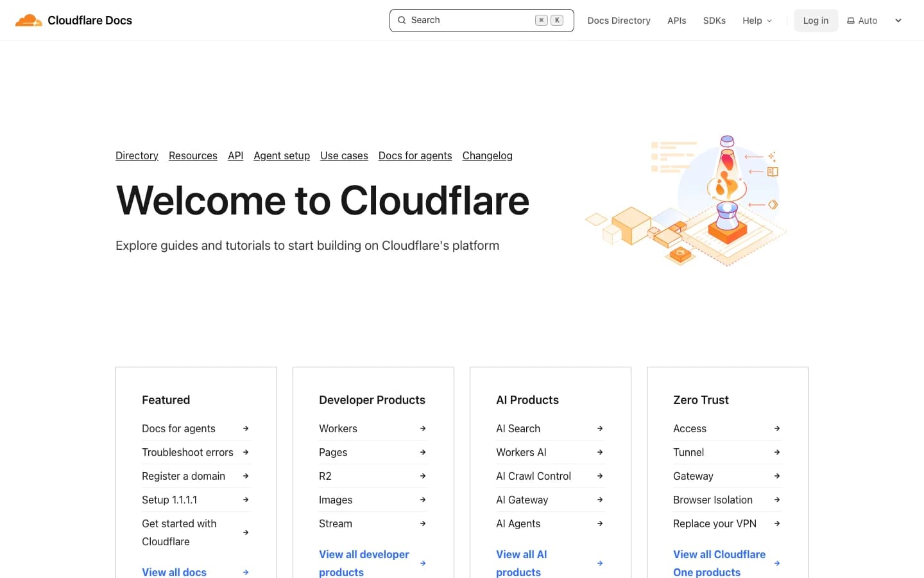Image resolution: width=924 pixels, height=578 pixels.
Task: Click the arrow beside AI Gateway
Action: coord(600,500)
